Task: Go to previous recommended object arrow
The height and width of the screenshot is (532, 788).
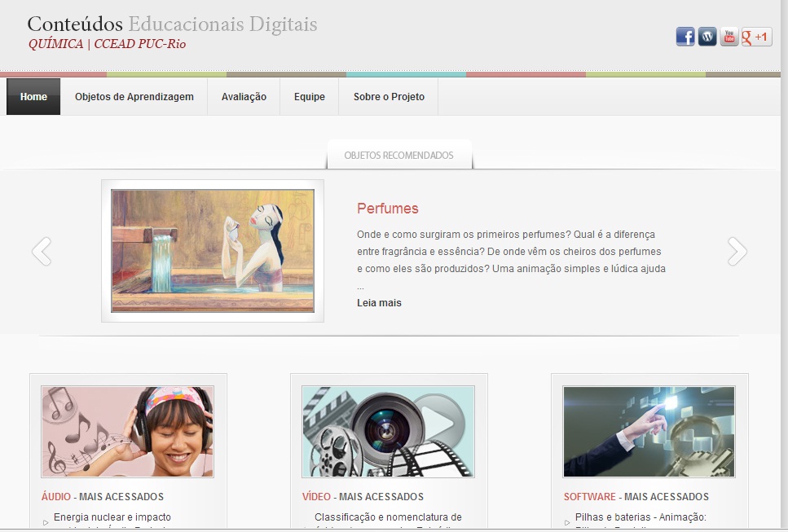Action: click(x=42, y=251)
